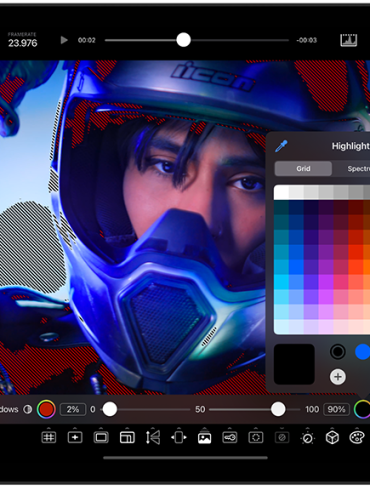Click the Highlight panel title

[x=351, y=146]
